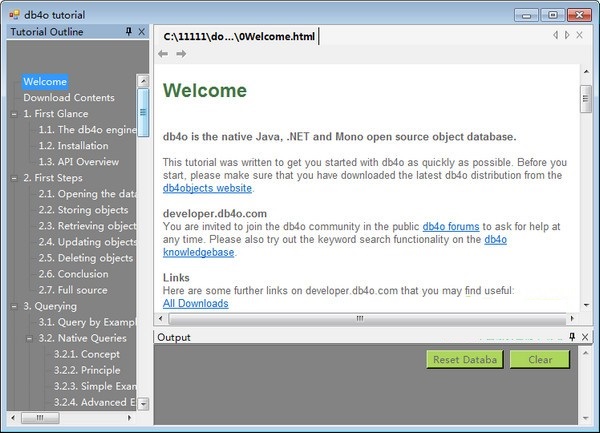600x433 pixels.
Task: Open 2.1. Opening the database topic
Action: point(87,194)
